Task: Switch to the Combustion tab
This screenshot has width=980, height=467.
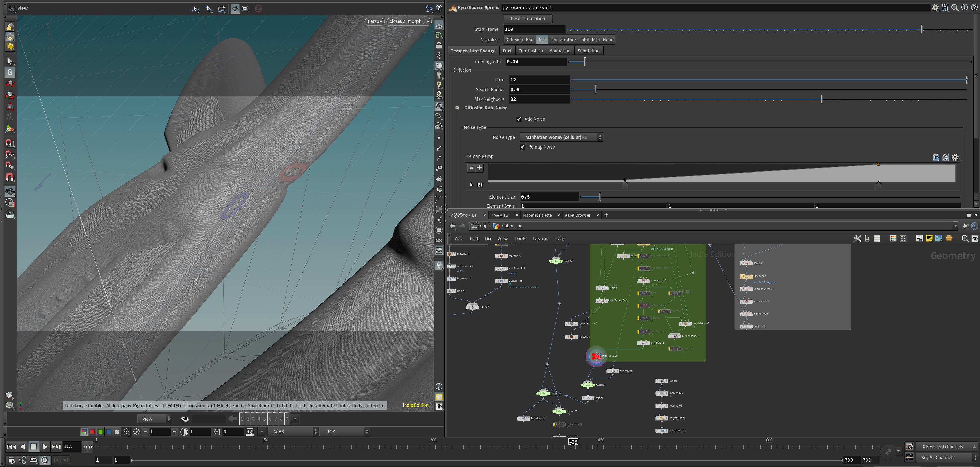Action: click(x=530, y=51)
